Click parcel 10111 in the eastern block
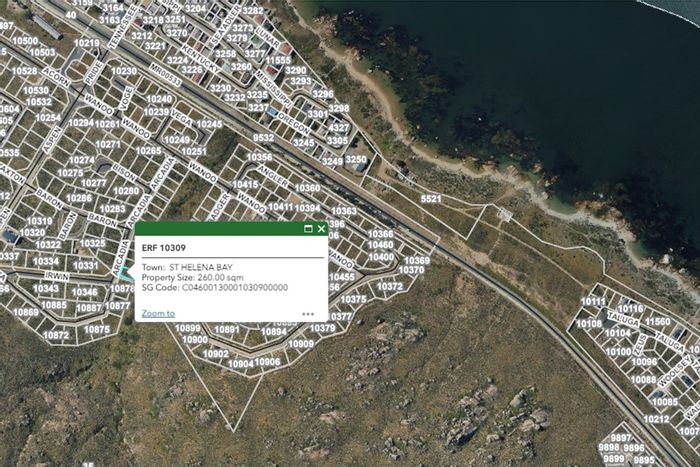 click(x=593, y=301)
